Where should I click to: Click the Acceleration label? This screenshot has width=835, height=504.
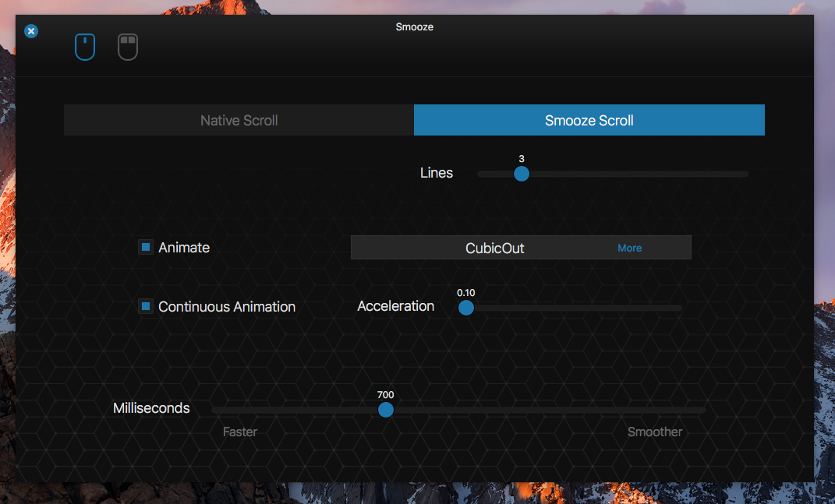click(395, 306)
